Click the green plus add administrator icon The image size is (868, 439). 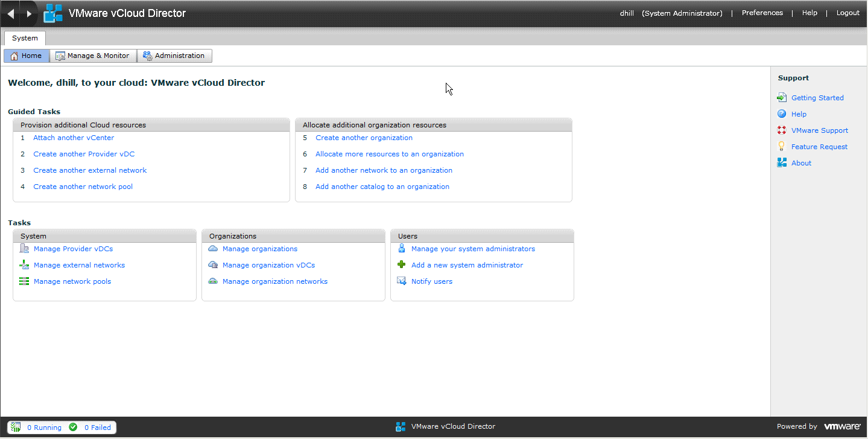pos(402,265)
